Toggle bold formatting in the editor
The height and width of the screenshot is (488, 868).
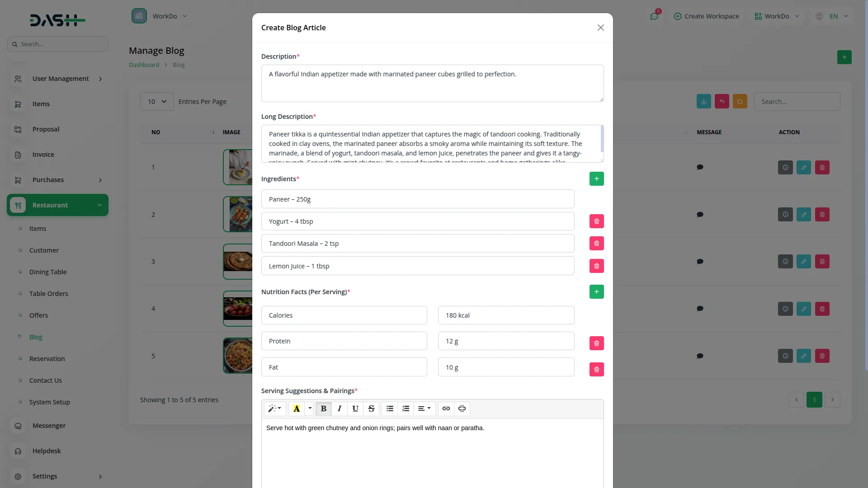tap(323, 408)
